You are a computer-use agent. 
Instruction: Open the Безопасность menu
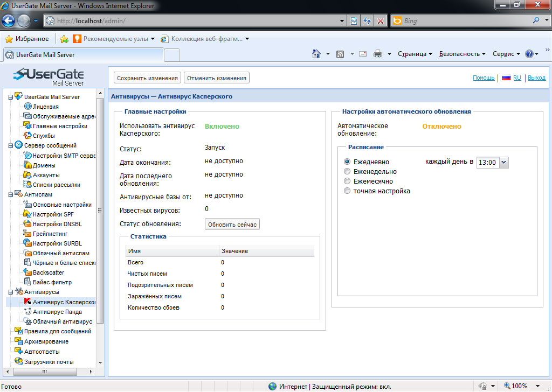462,54
